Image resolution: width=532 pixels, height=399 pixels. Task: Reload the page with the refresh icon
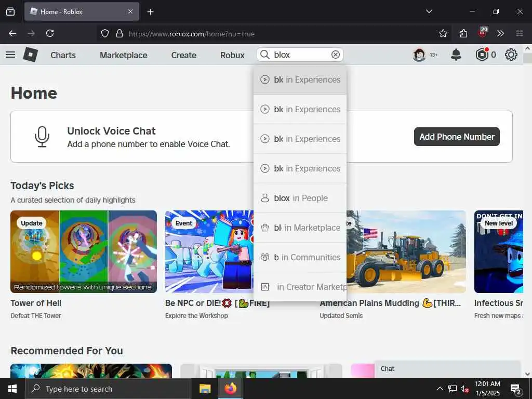tap(50, 33)
